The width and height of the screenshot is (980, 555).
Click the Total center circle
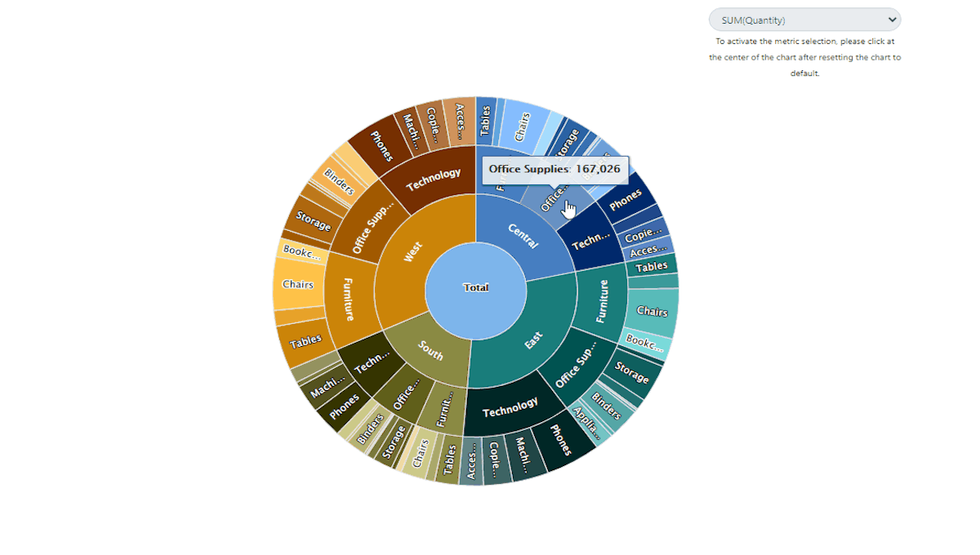476,287
